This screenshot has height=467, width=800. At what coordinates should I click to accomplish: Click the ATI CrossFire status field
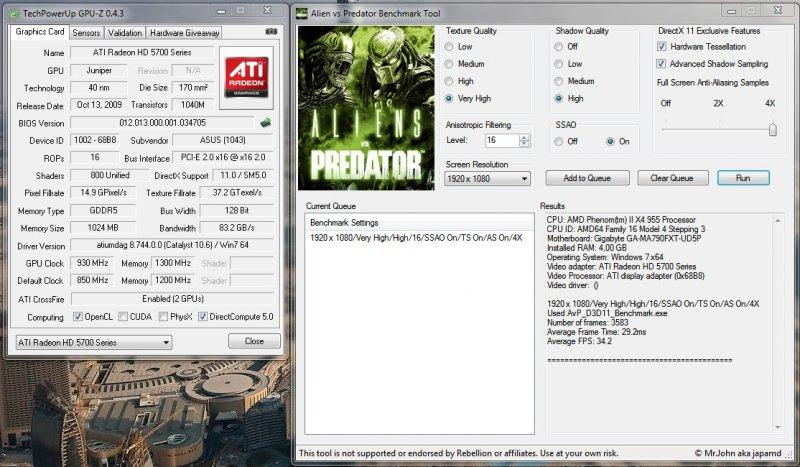tap(172, 299)
